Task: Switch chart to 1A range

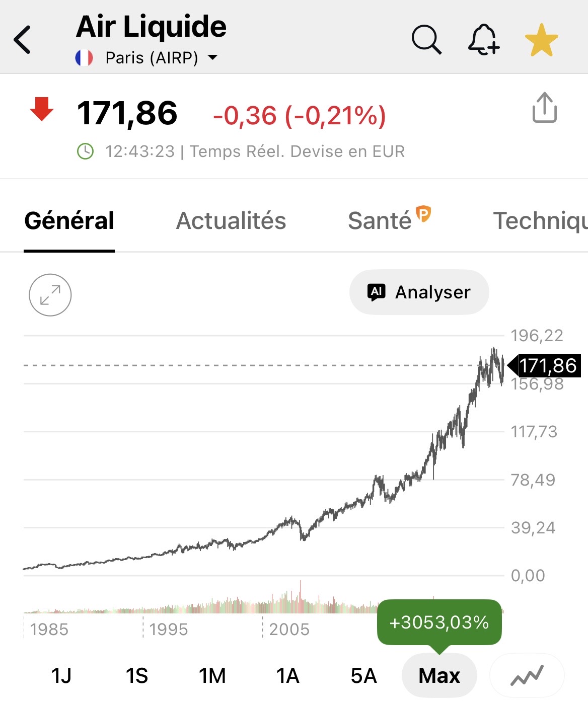Action: [288, 675]
